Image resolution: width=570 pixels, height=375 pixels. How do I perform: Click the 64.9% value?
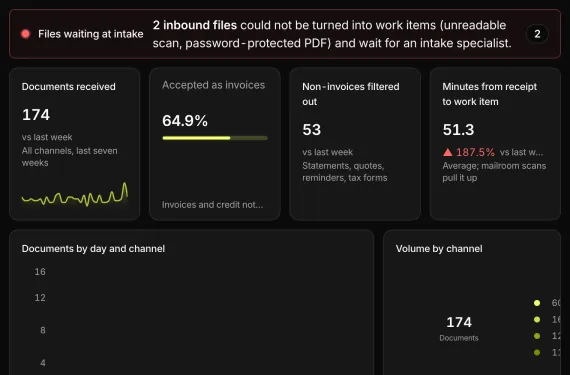tap(185, 121)
